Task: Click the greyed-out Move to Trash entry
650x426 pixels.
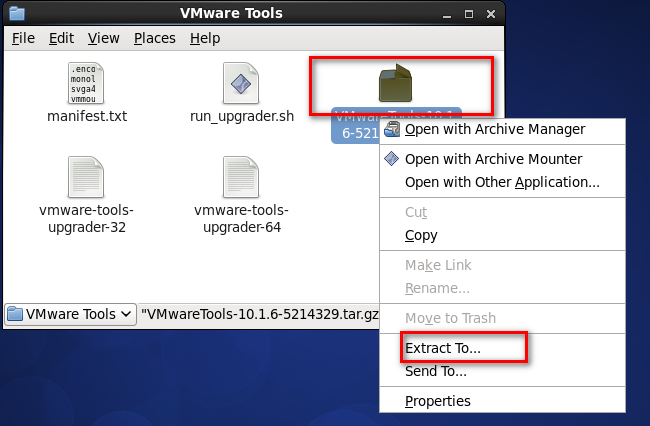Action: click(502, 318)
